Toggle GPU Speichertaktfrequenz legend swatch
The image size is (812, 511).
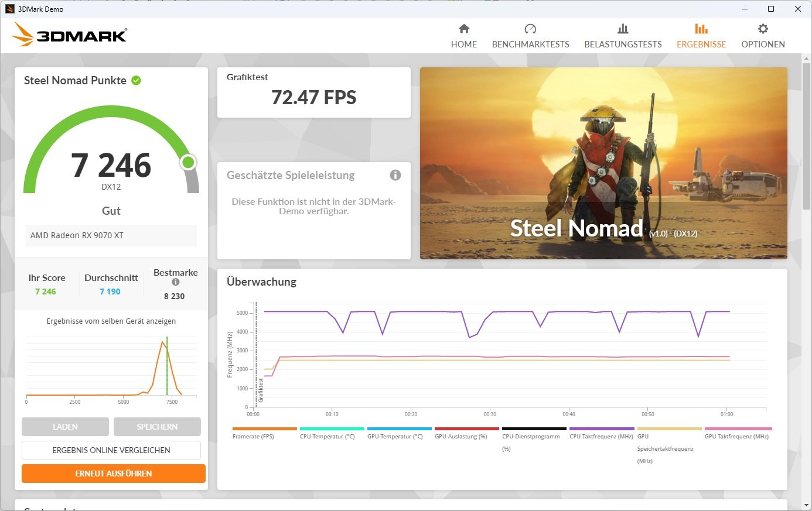[x=669, y=428]
